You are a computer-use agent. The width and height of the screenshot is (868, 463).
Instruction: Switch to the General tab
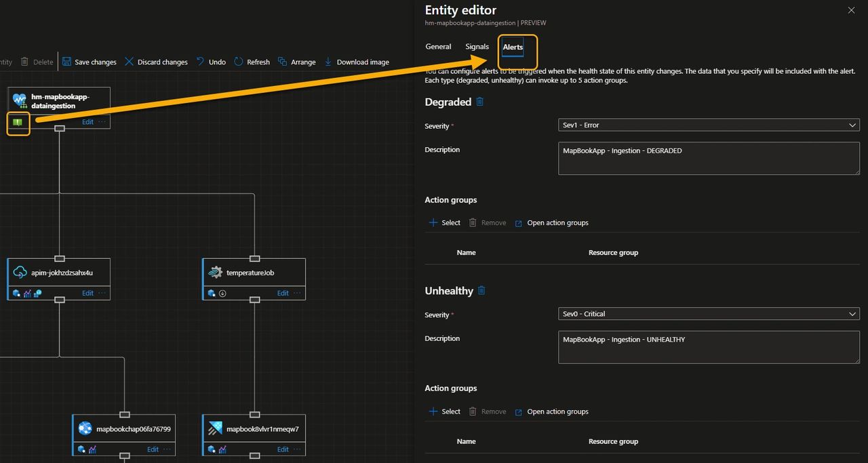coord(437,47)
